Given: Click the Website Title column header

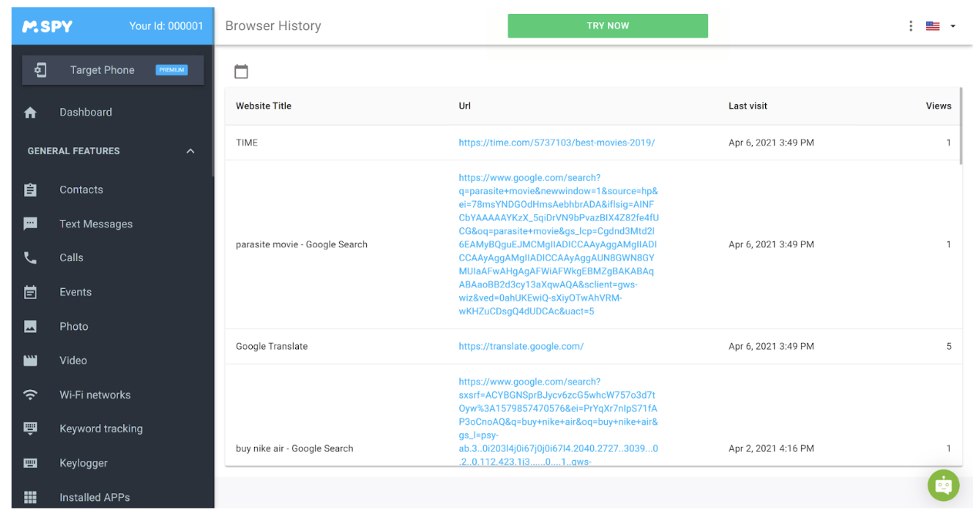Looking at the screenshot, I should 263,106.
